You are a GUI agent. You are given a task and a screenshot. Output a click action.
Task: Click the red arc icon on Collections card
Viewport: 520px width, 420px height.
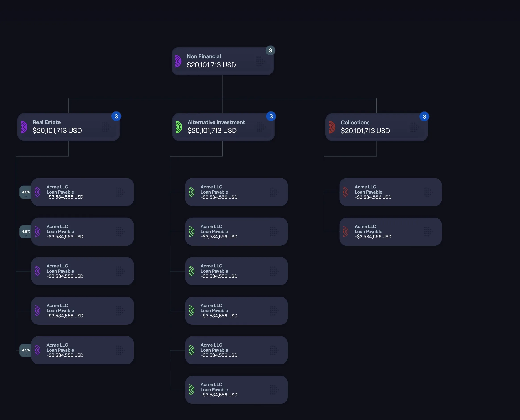[x=332, y=127]
